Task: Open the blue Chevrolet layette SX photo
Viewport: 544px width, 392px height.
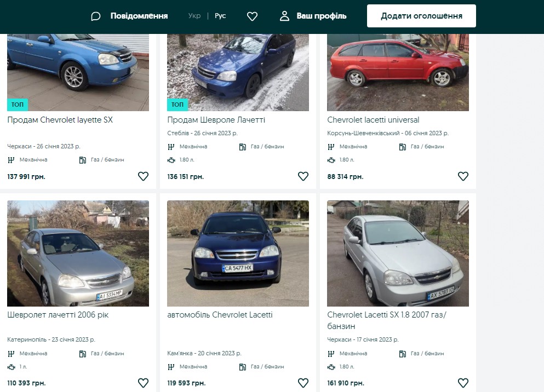Action: 78,72
